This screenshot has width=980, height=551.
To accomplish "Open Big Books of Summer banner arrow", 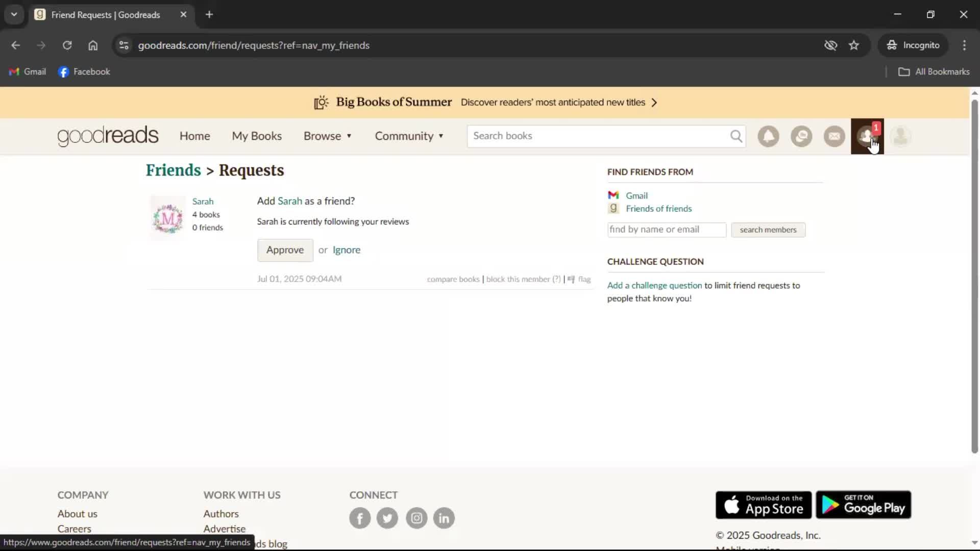I will coord(654,103).
